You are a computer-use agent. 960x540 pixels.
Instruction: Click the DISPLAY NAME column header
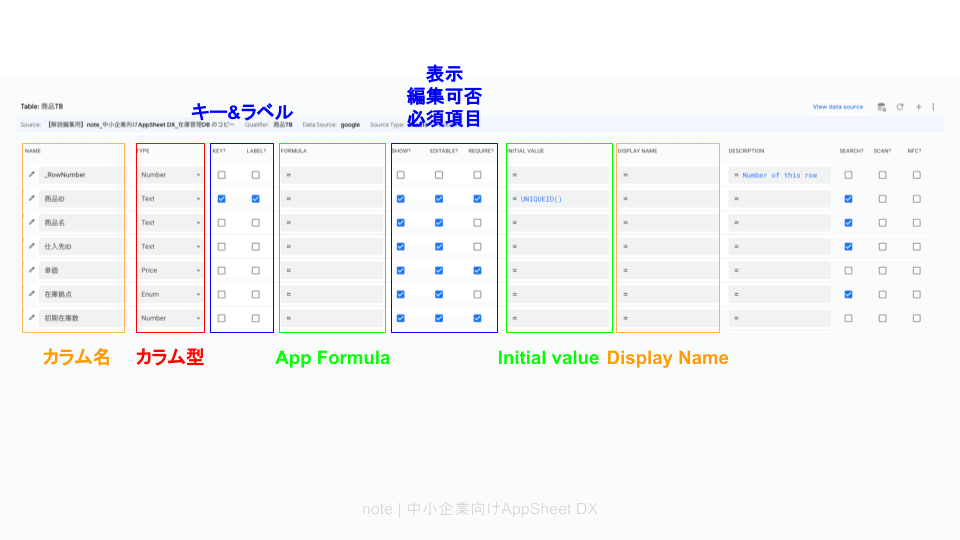click(x=637, y=151)
